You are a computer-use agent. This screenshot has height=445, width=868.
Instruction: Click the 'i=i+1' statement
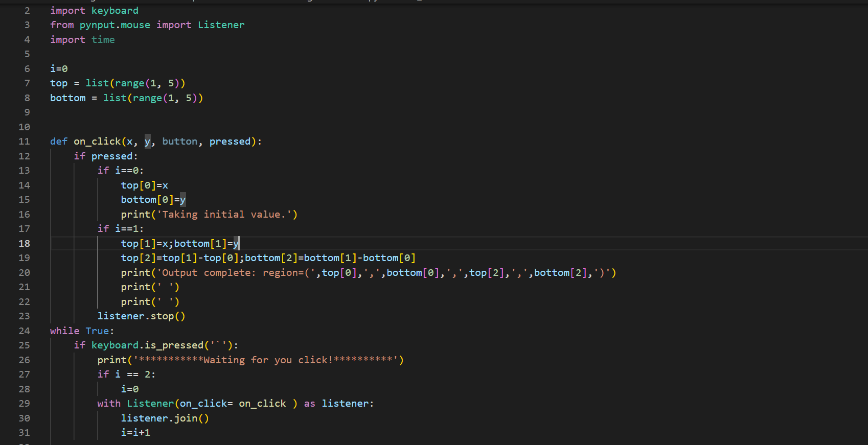[135, 433]
